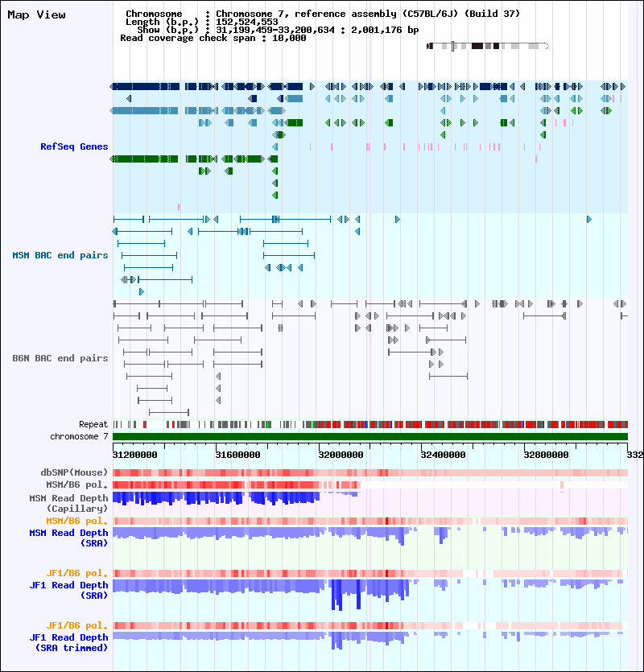The image size is (644, 672).
Task: Open the JF1 Read Depth (SRA) label
Action: [x=68, y=590]
